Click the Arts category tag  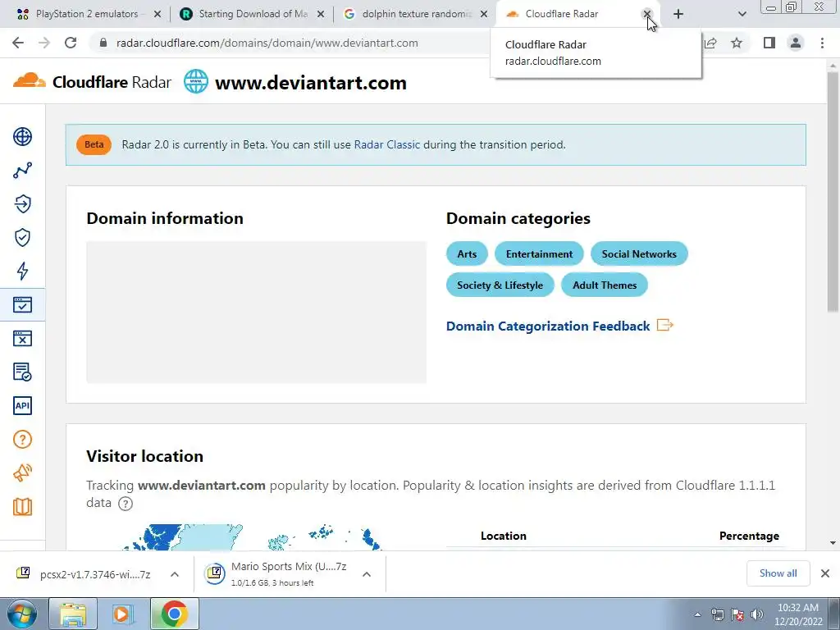[x=467, y=254]
